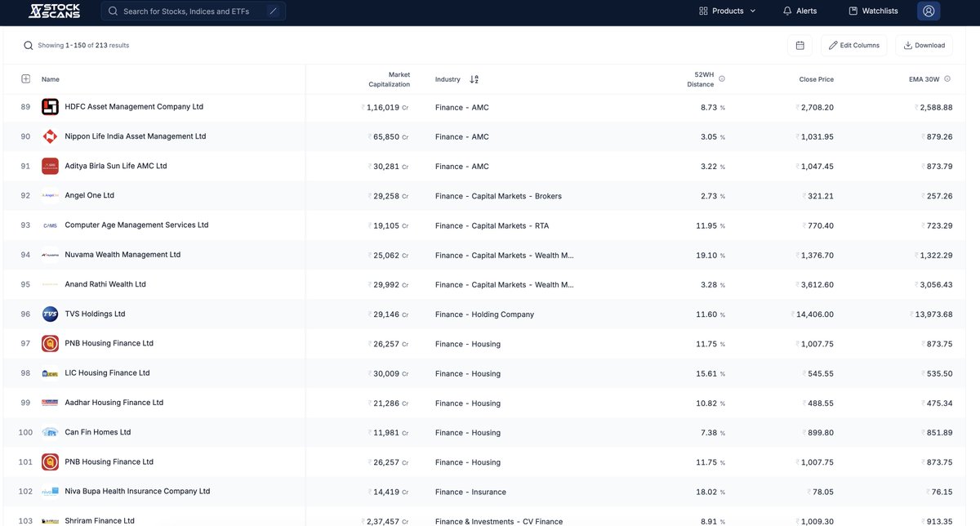The image size is (980, 526).
Task: Click Computer Age Management Services logo
Action: point(50,225)
